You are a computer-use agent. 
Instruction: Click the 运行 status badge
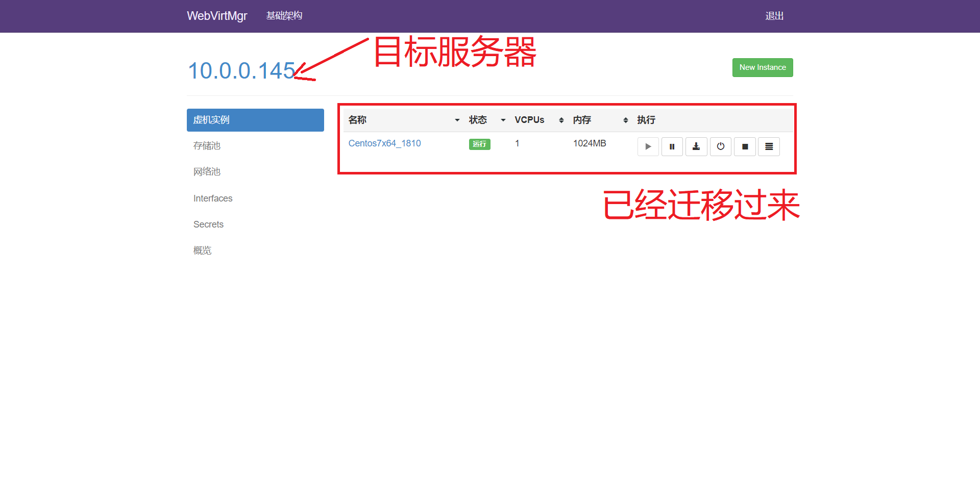pyautogui.click(x=480, y=144)
